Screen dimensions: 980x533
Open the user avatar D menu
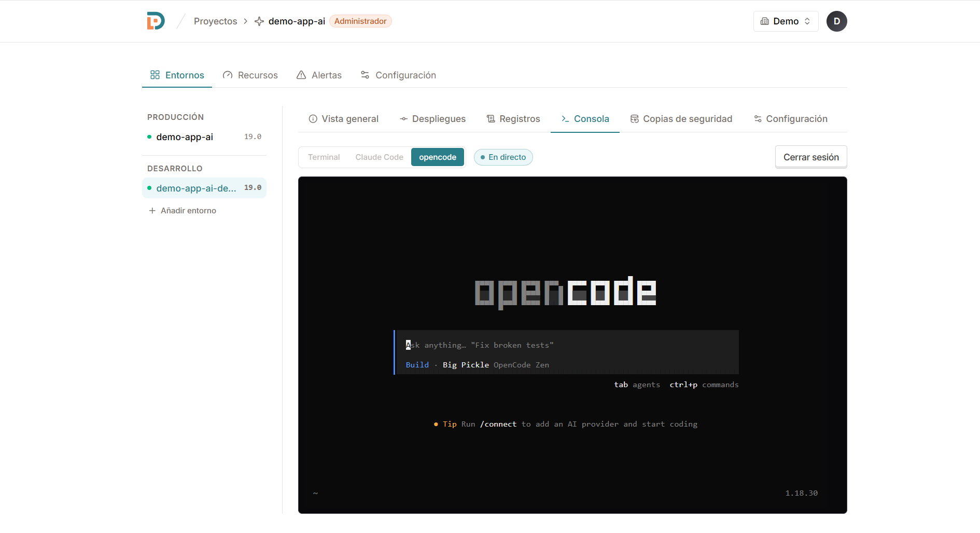tap(836, 21)
